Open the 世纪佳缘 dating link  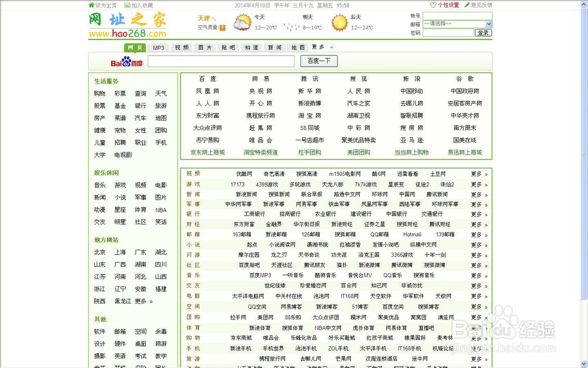coord(275,286)
